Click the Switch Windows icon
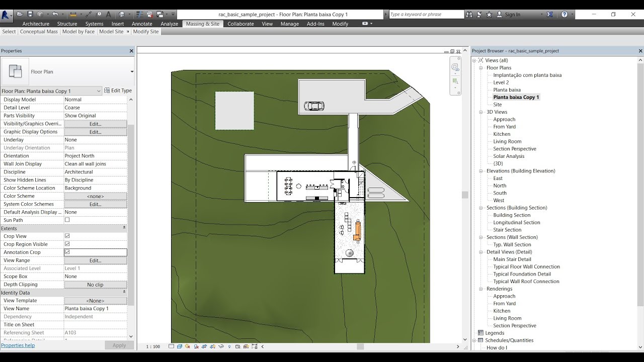644x362 pixels. (x=161, y=14)
